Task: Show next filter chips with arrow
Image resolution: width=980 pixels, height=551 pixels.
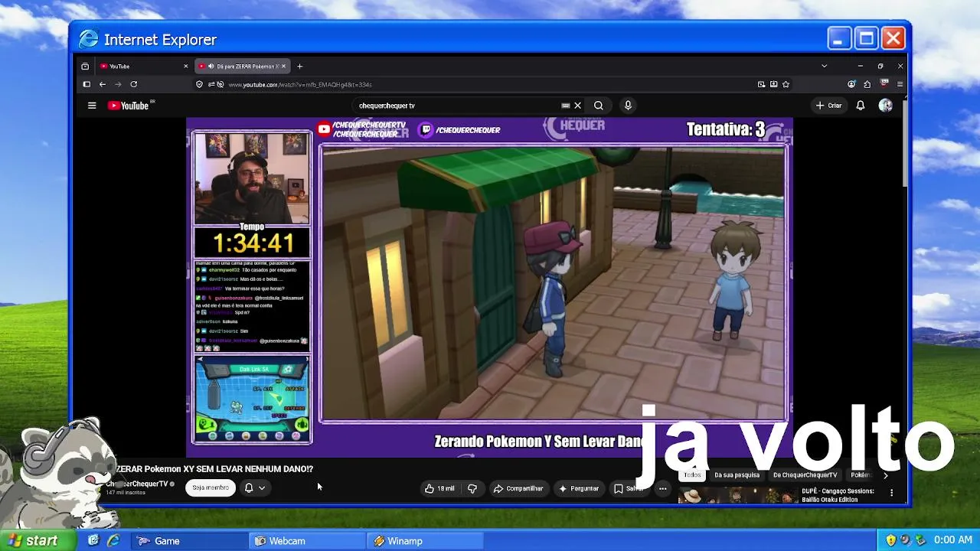Action: coord(886,475)
